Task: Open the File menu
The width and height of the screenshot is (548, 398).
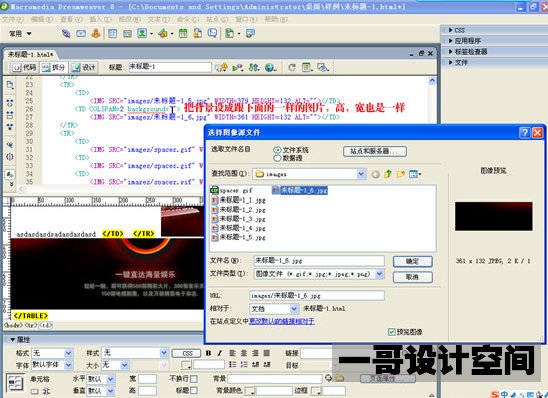Action: pyautogui.click(x=13, y=19)
